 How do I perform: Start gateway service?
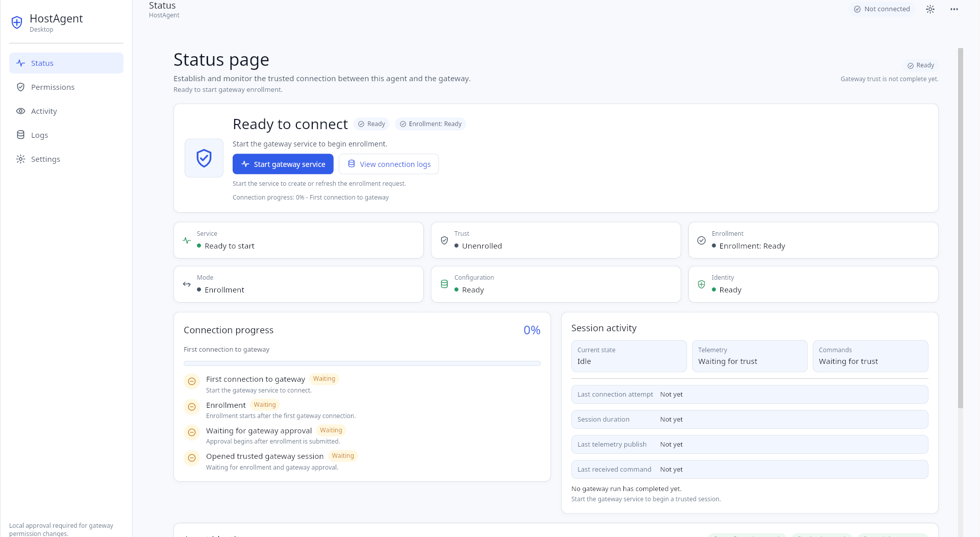283,164
